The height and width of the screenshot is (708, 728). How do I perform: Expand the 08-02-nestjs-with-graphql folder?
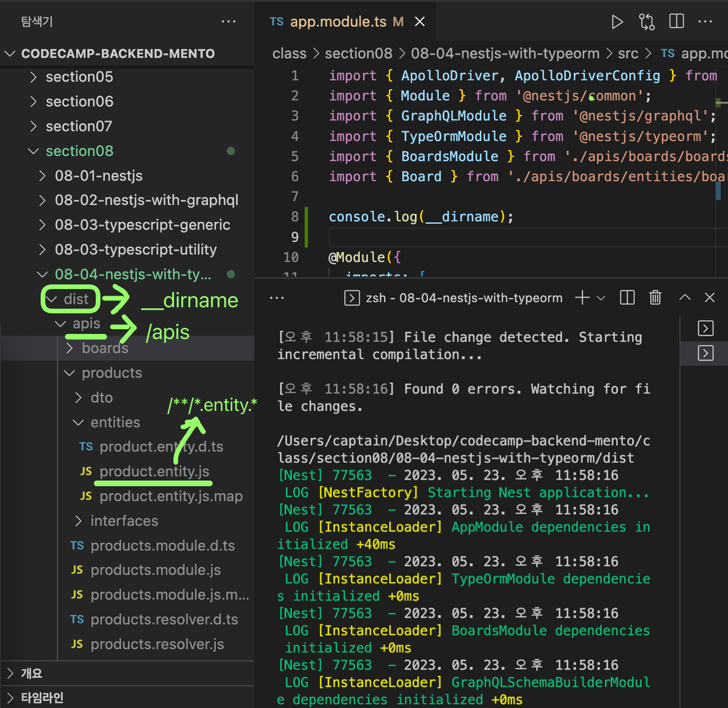tap(127, 200)
